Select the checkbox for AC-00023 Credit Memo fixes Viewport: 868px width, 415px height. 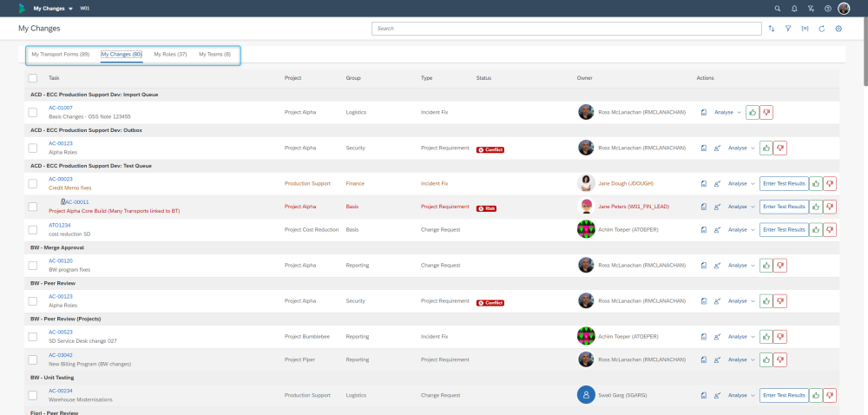(33, 183)
